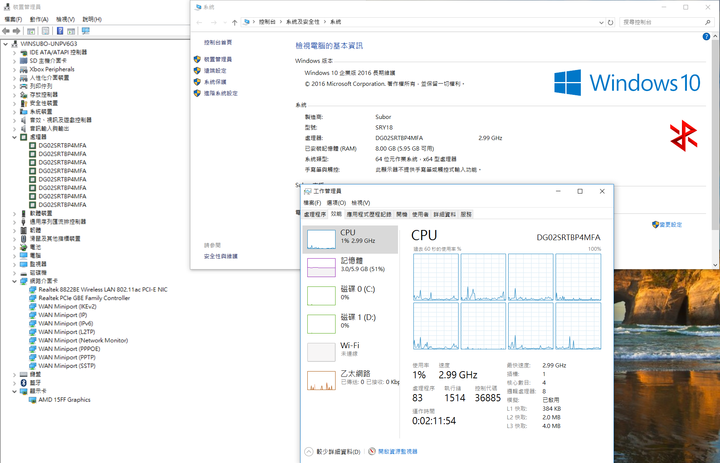Select 乙太網路 Ethernet in Task Manager sidebar
The image size is (720, 463).
[350, 380]
